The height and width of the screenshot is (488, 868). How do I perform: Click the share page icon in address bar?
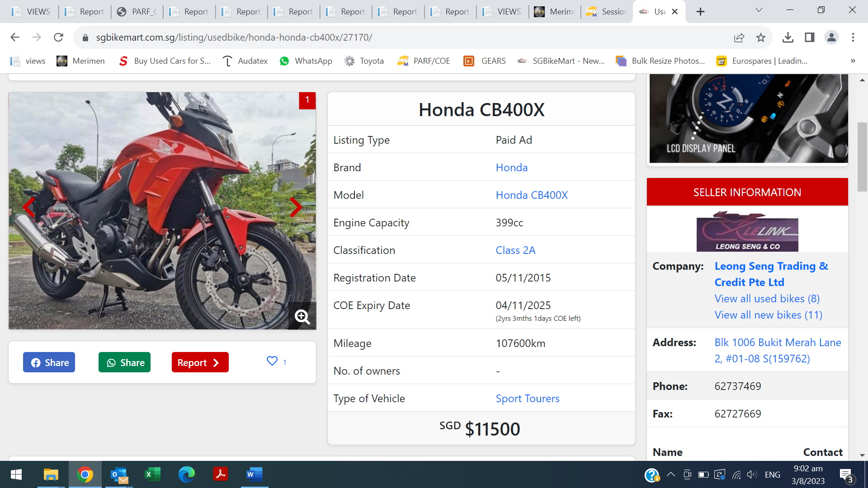tap(739, 38)
